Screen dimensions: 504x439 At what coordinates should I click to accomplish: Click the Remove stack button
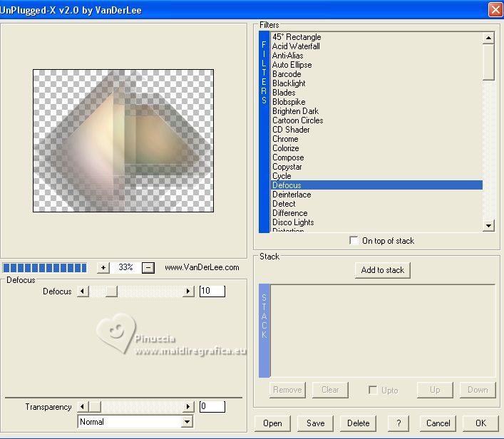point(287,390)
